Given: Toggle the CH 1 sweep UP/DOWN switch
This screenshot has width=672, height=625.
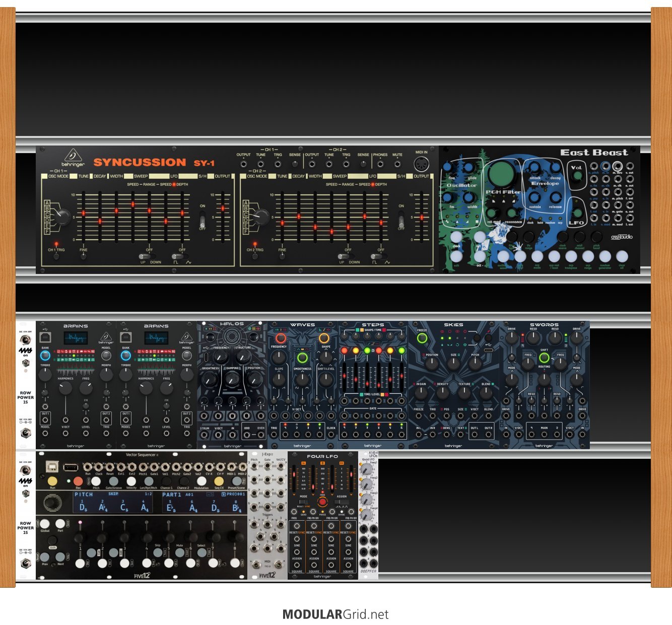Looking at the screenshot, I should [x=147, y=256].
